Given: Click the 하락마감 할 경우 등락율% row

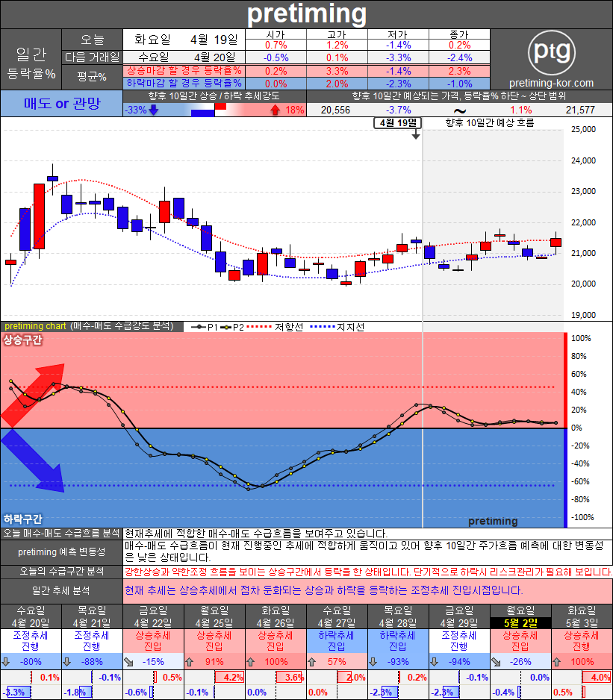Looking at the screenshot, I should click(x=306, y=84).
